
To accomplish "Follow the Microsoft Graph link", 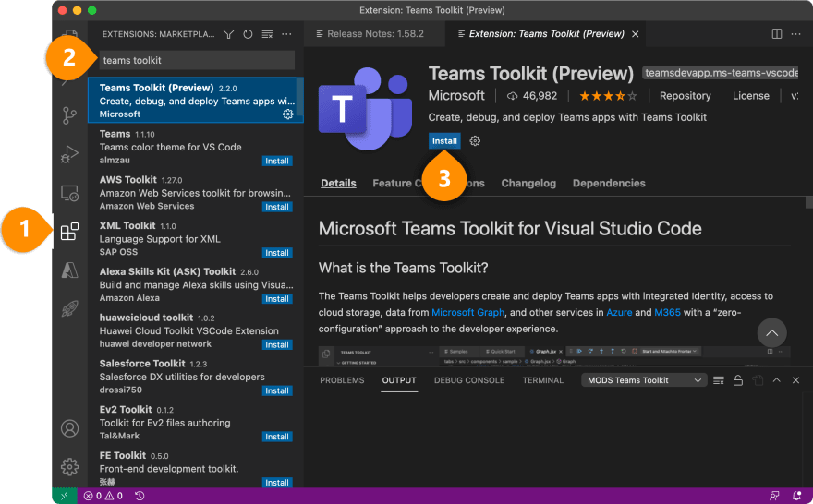I will click(467, 312).
